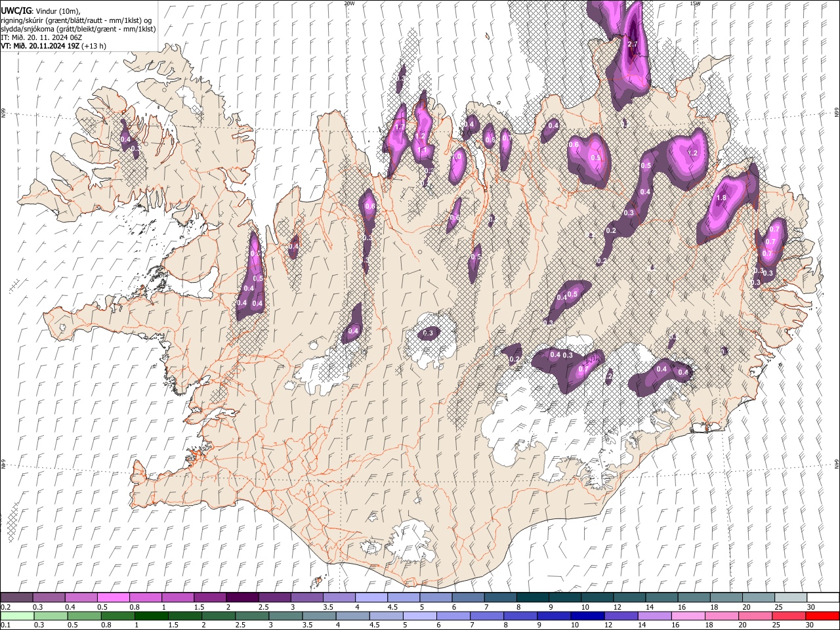Click the bright pink 0.5 swatch, top legend row

(113, 598)
